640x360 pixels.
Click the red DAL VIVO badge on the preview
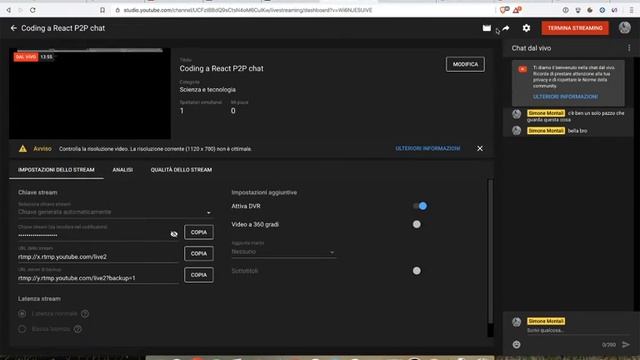[26, 57]
